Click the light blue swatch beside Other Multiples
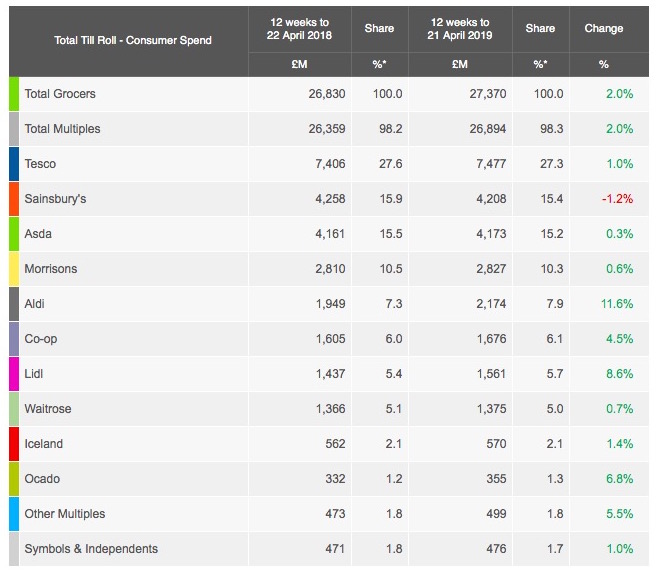Image resolution: width=661 pixels, height=576 pixels. pyautogui.click(x=14, y=514)
